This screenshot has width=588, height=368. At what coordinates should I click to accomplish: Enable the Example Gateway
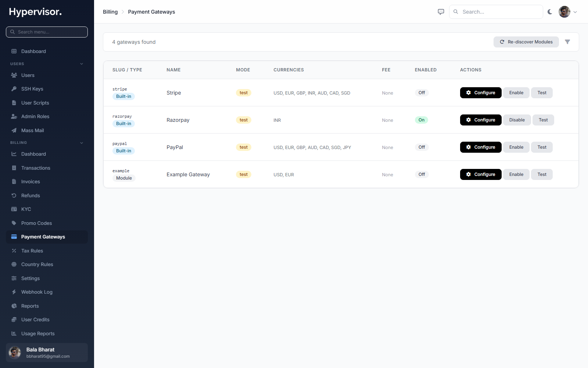[x=516, y=174]
